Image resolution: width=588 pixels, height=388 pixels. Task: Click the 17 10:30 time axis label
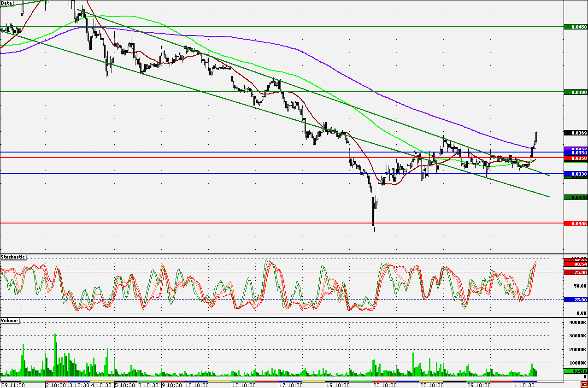[291, 385]
